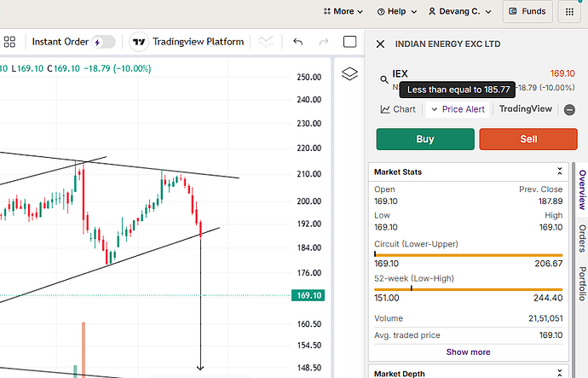Image resolution: width=588 pixels, height=378 pixels.
Task: Switch to the Portfolio side tab
Action: [582, 284]
